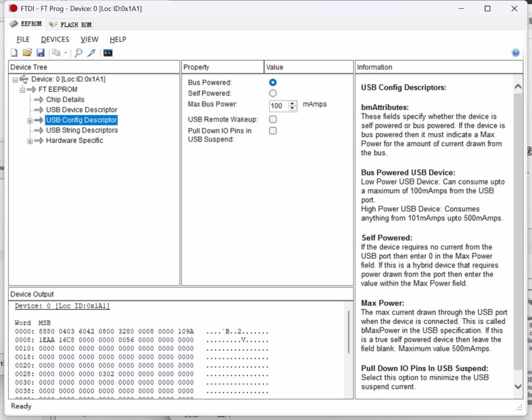This screenshot has height=420, width=532.
Task: Select USB Config Descriptor tree item
Action: pyautogui.click(x=82, y=120)
